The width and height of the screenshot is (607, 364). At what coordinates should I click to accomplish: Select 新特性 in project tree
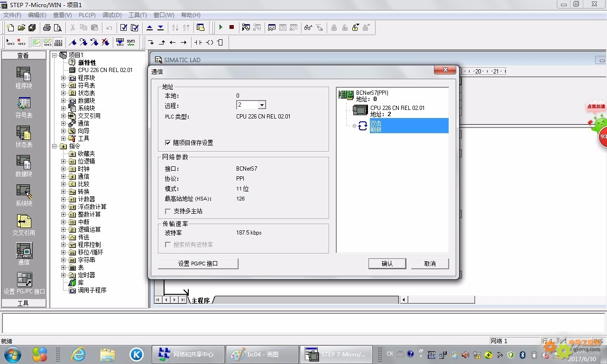[x=87, y=63]
